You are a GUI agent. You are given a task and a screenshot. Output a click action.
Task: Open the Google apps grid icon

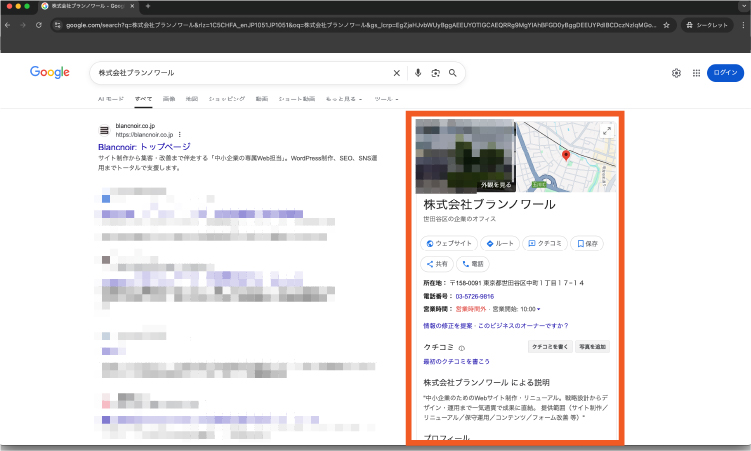(x=696, y=73)
